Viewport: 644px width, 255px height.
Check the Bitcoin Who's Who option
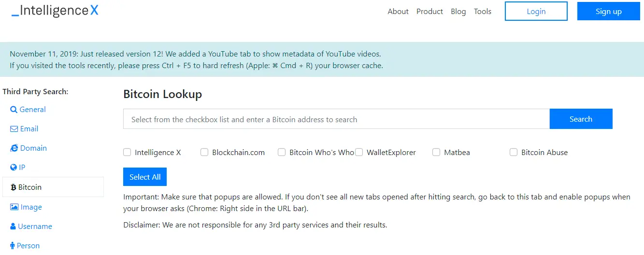coord(282,153)
